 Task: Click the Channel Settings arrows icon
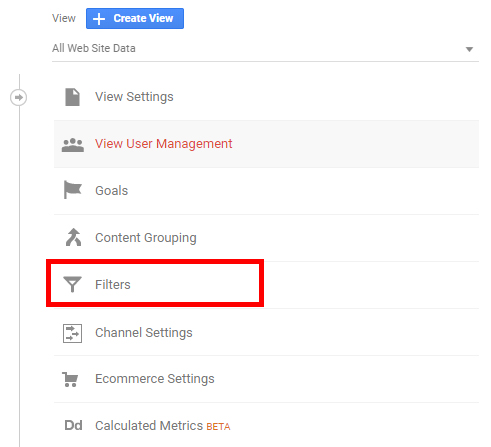(72, 333)
